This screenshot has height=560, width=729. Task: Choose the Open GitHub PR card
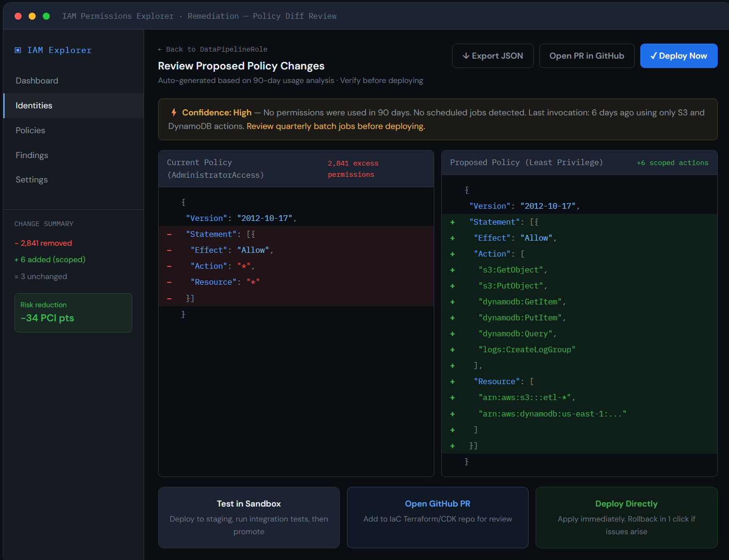(x=437, y=517)
